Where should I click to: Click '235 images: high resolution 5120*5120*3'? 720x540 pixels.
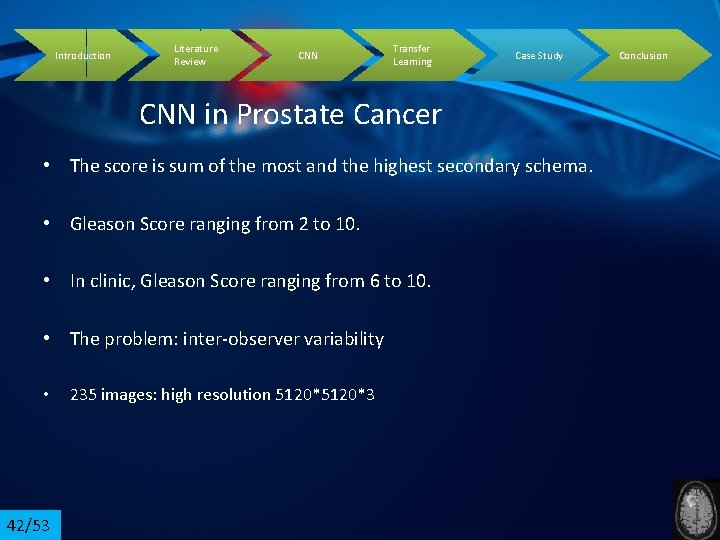point(222,394)
